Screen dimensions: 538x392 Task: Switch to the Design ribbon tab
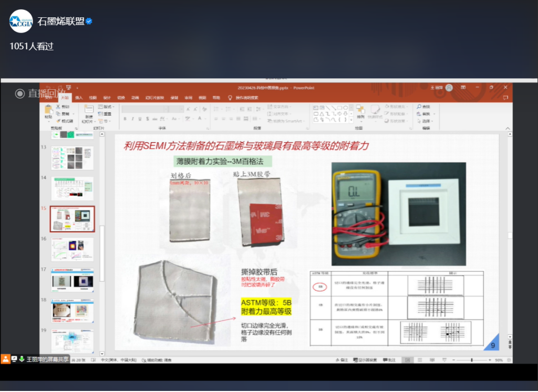[x=108, y=98]
